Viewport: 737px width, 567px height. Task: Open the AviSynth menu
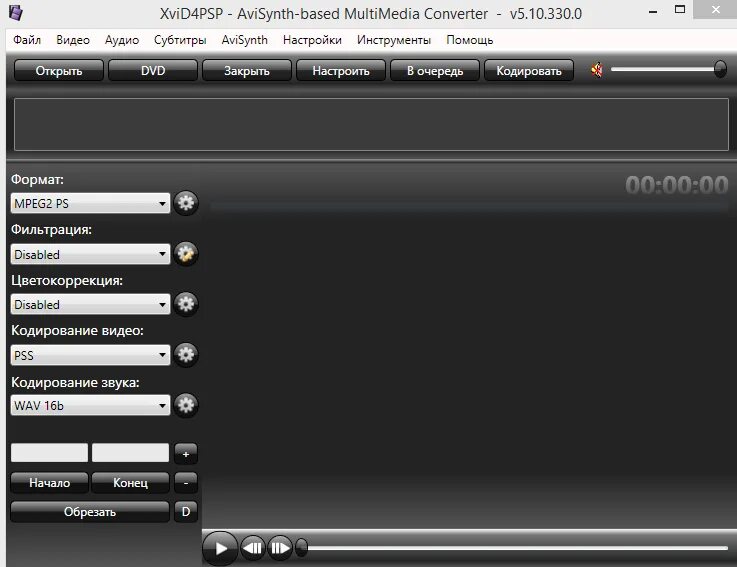[x=244, y=40]
